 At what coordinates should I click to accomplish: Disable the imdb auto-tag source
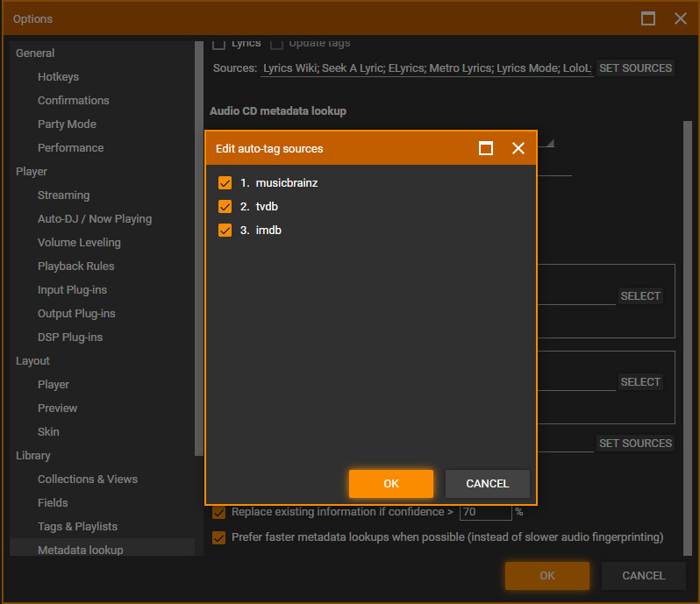coord(225,231)
